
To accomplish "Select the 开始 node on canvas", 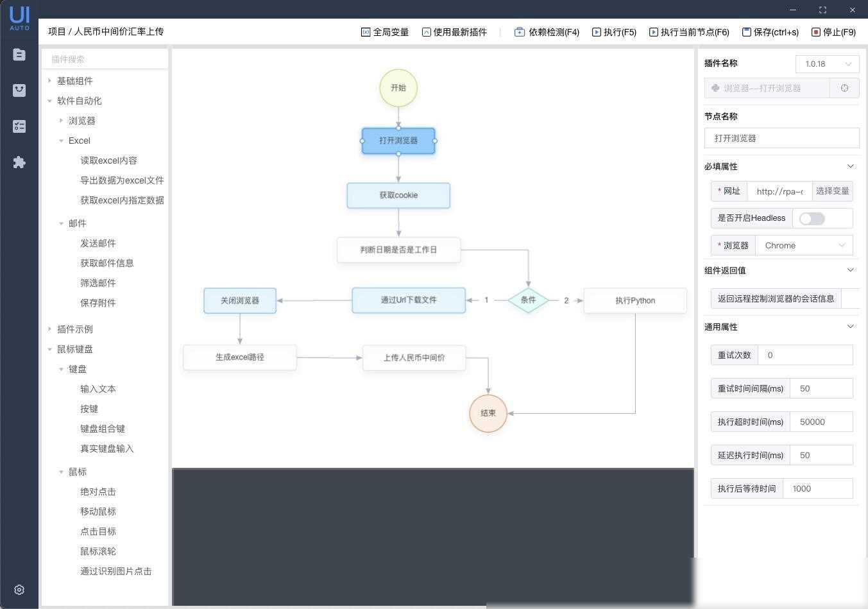I will [x=398, y=88].
